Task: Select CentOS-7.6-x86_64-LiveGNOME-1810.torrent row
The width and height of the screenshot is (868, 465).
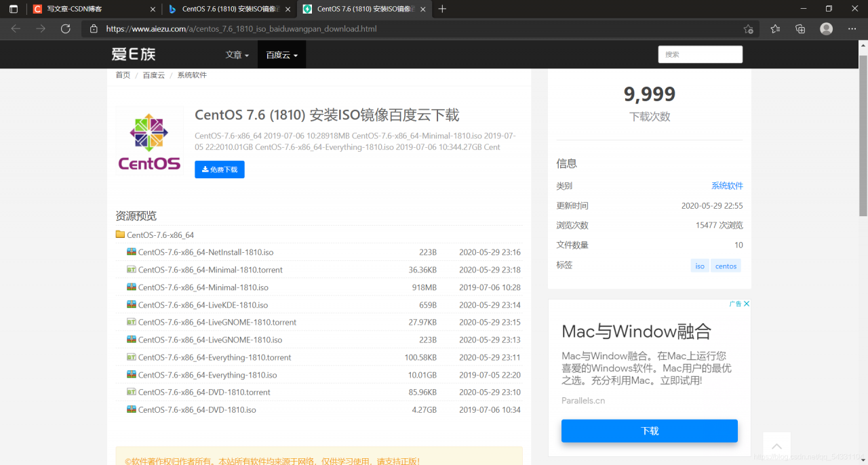Action: click(x=319, y=322)
